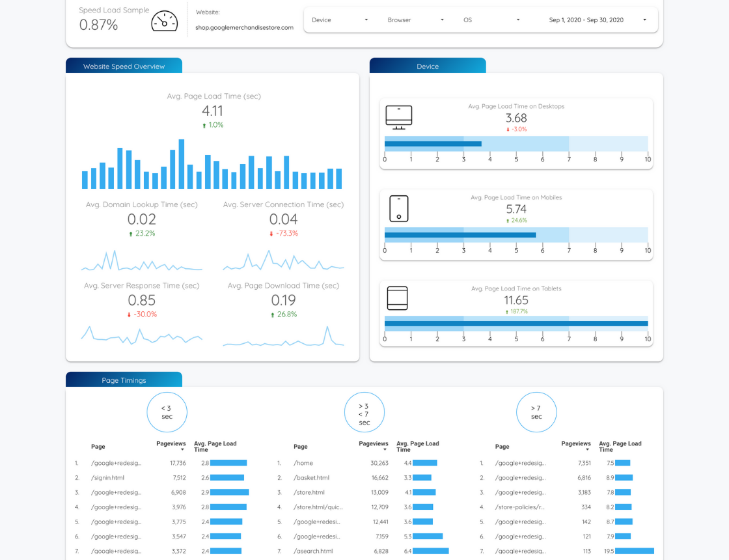This screenshot has width=729, height=560.
Task: Click the /basket.html page row
Action: click(x=311, y=477)
